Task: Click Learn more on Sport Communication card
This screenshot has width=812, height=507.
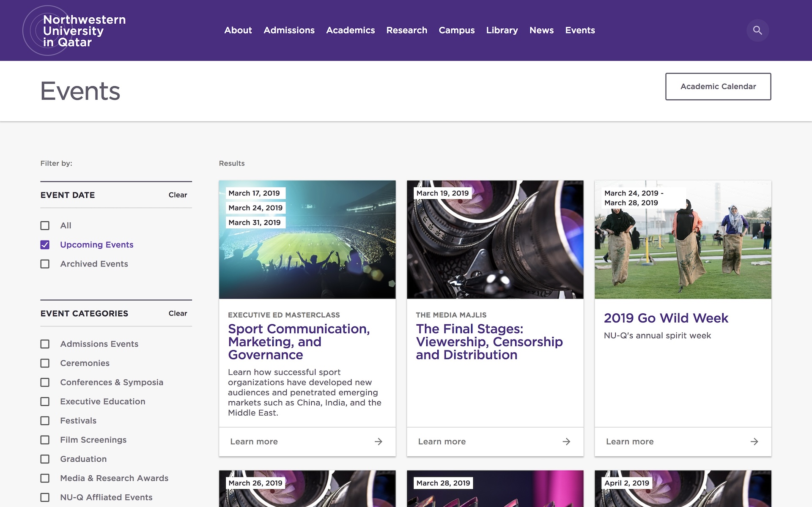Action: 254,441
